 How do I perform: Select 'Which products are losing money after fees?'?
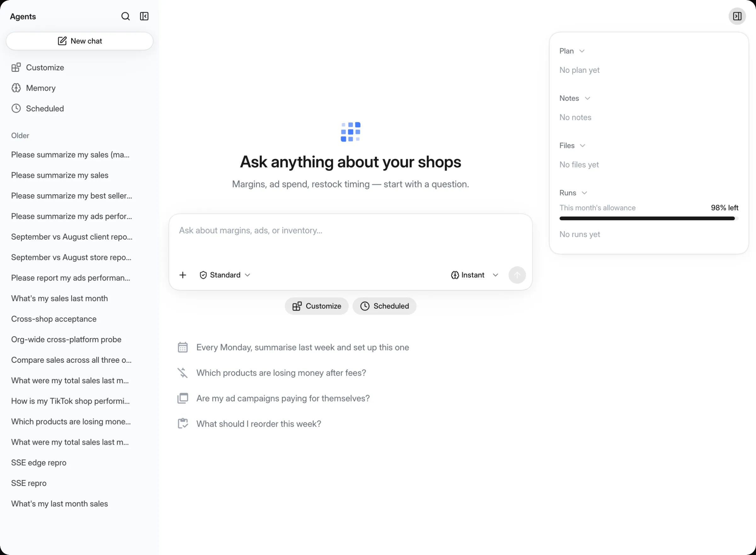tap(281, 373)
